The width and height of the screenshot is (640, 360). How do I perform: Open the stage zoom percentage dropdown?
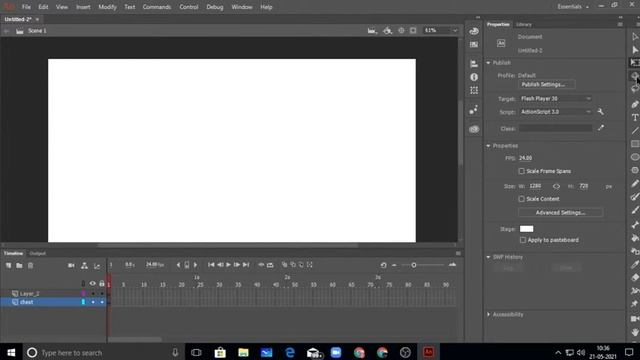[455, 31]
